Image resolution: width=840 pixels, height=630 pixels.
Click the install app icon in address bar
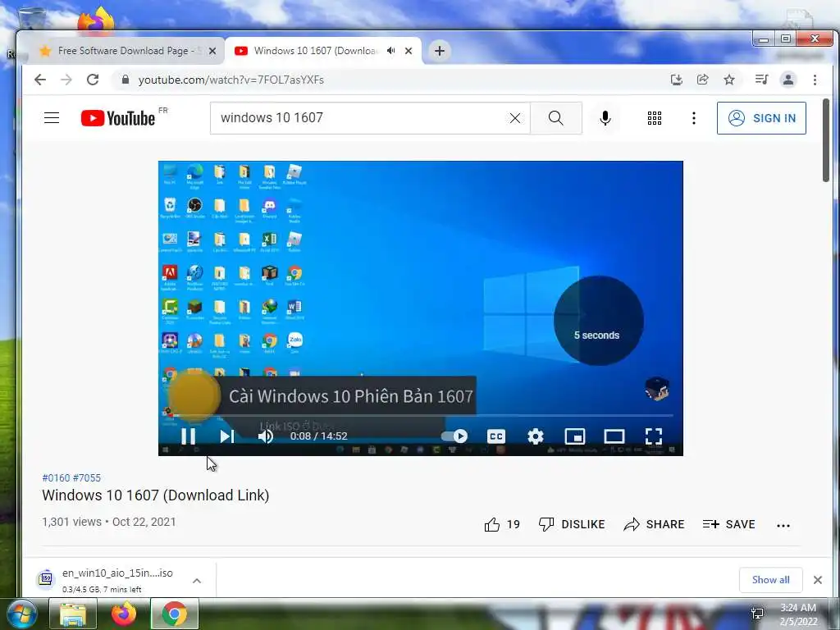677,80
